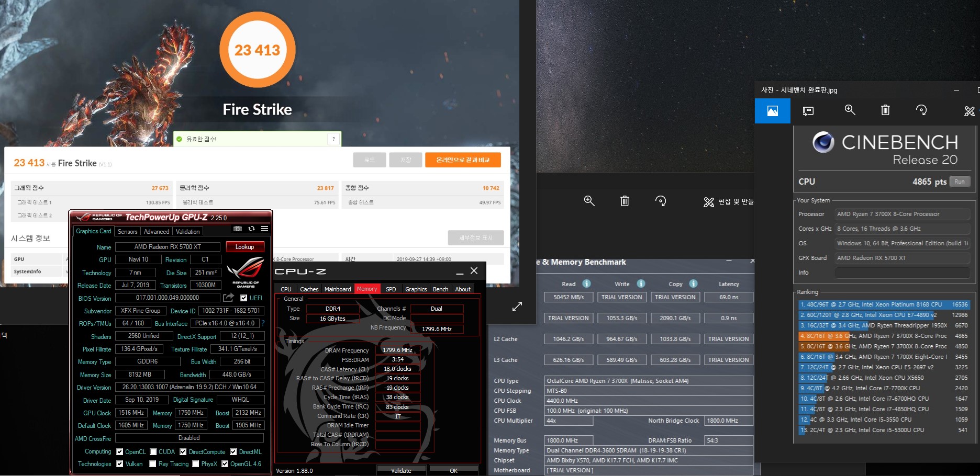Image resolution: width=980 pixels, height=476 pixels.
Task: Toggle the OpenCL checkbox
Action: (x=120, y=452)
